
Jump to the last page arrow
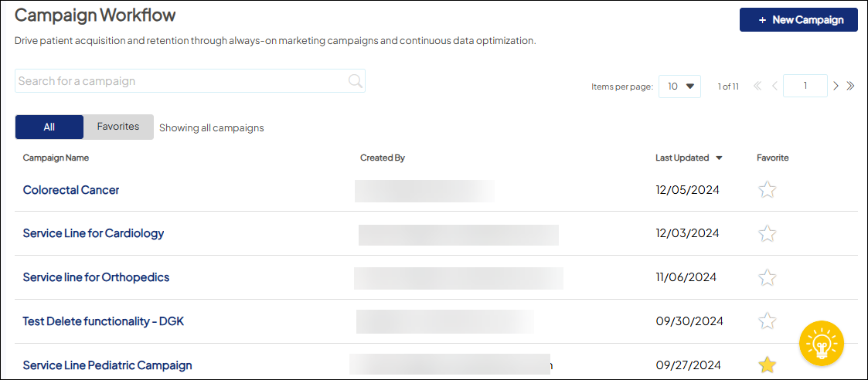tap(850, 87)
